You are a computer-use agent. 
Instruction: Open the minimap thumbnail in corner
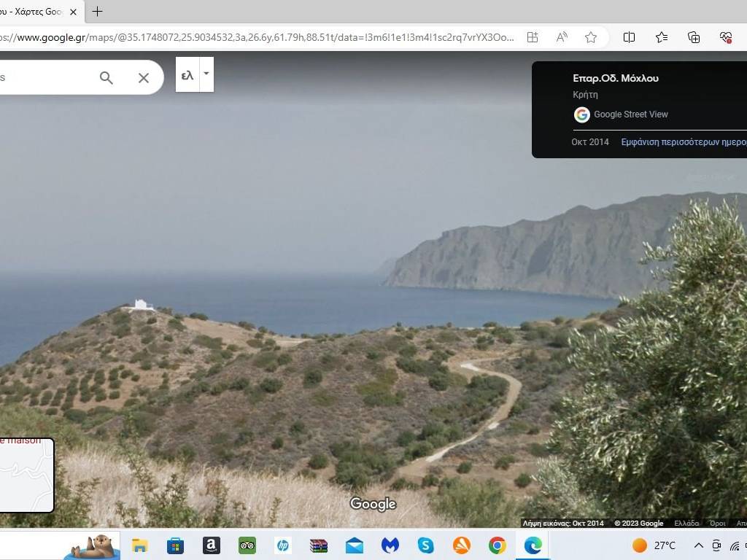pyautogui.click(x=26, y=475)
